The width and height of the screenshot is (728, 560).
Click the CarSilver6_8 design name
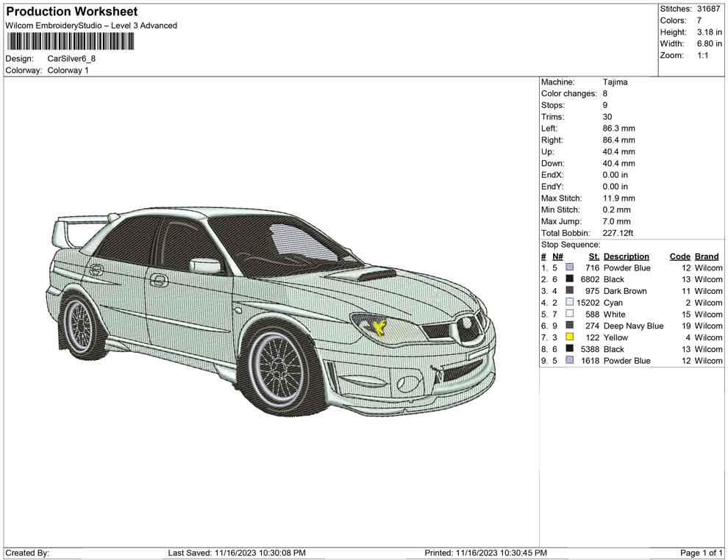click(x=71, y=59)
